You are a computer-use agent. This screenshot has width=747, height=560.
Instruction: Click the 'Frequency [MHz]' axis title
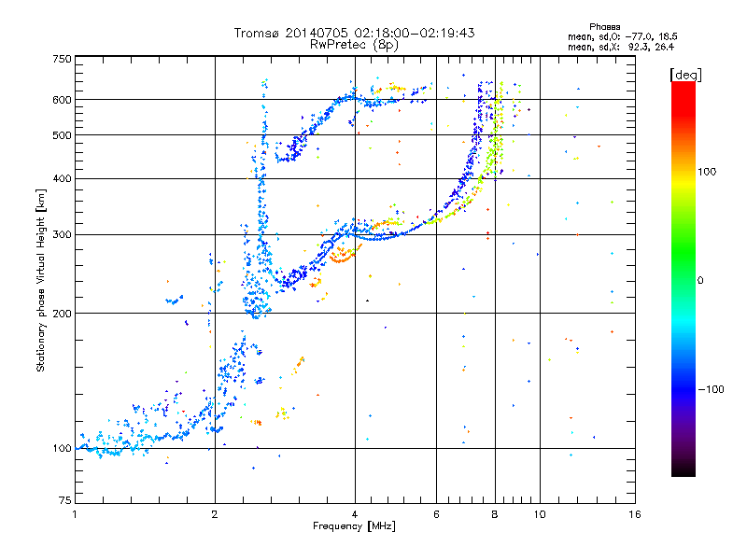click(354, 526)
